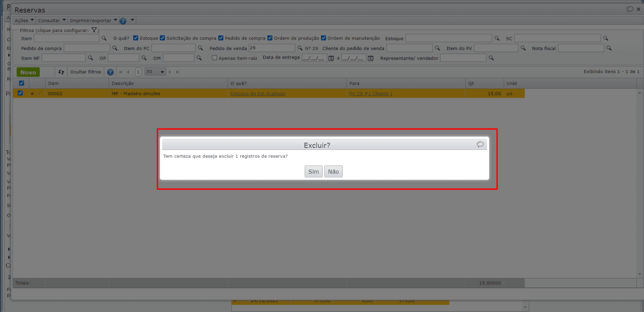
Task: Uncheck the Estoque filter checkbox
Action: coord(136,38)
